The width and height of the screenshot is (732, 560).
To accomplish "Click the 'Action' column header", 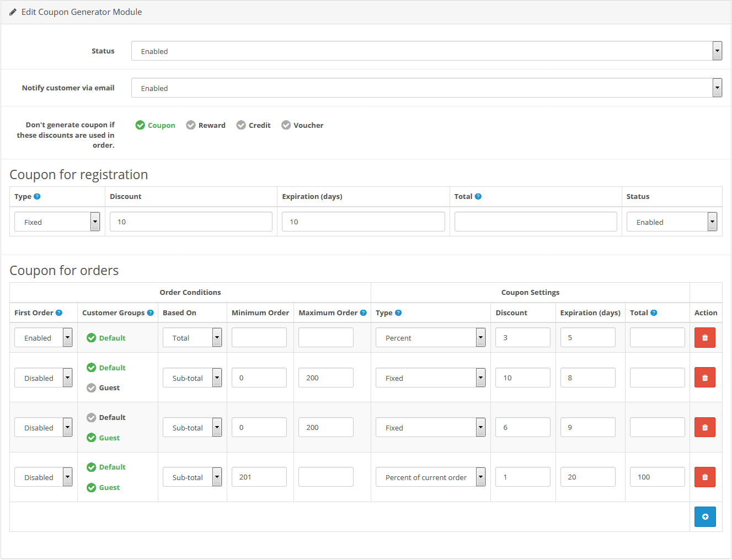I will pyautogui.click(x=706, y=313).
